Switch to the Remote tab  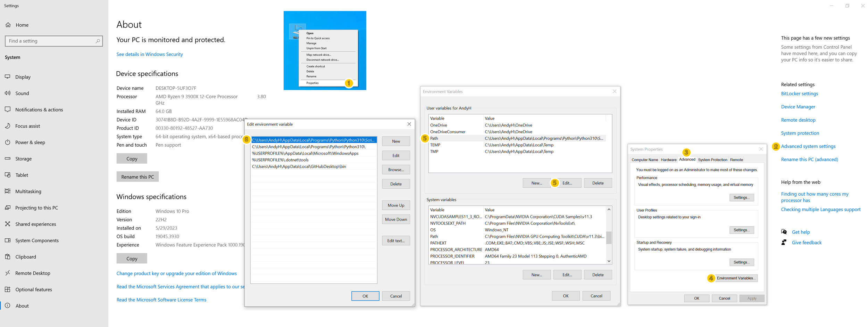[736, 160]
